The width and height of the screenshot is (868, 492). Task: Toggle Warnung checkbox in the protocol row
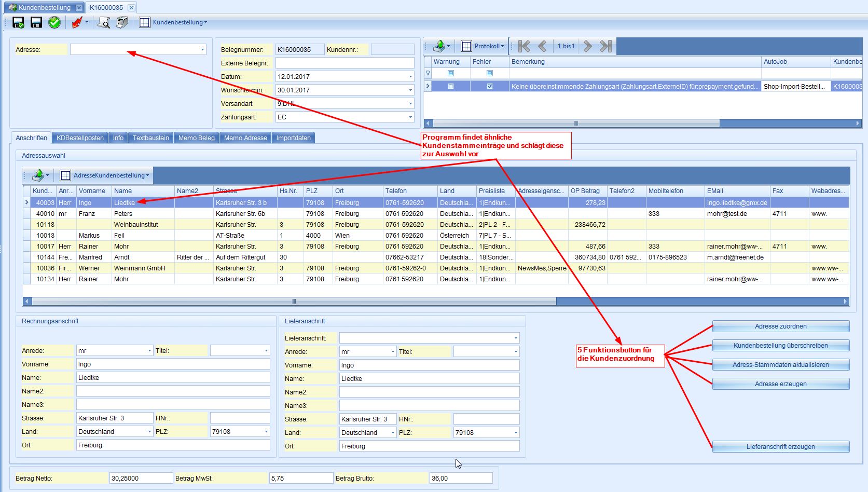(450, 87)
